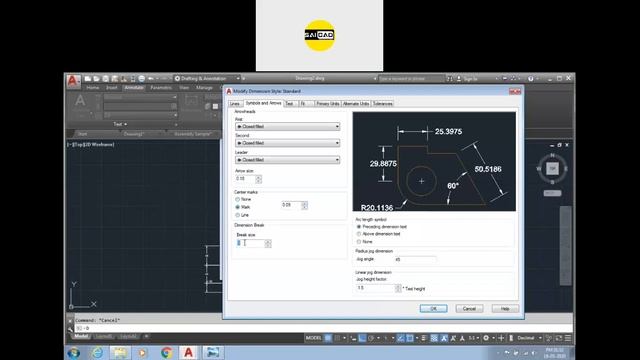Open Google Chrome from the taskbar
The height and width of the screenshot is (360, 640).
tap(166, 352)
